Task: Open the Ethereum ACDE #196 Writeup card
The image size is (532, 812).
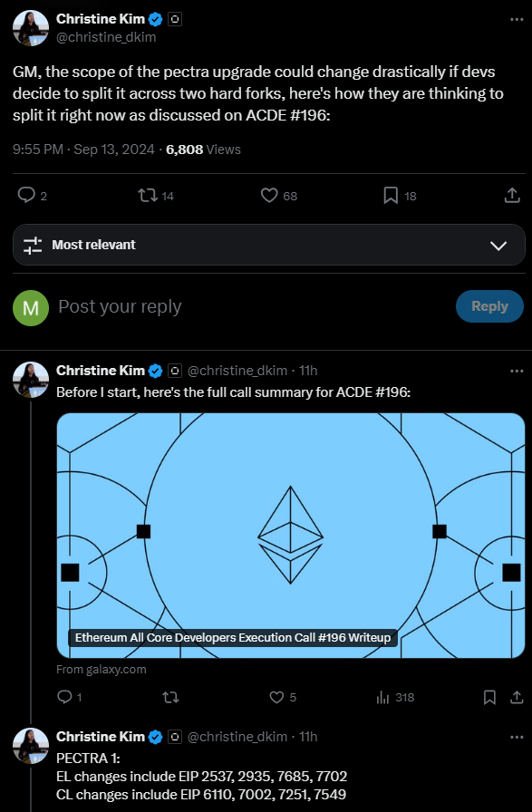Action: click(291, 536)
